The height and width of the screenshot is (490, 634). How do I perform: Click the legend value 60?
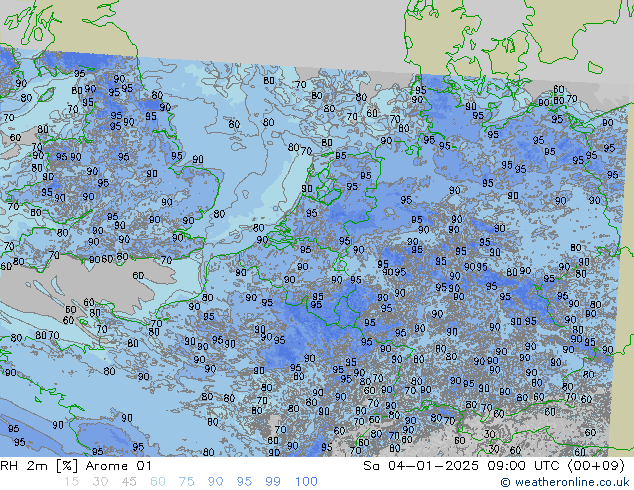158,482
